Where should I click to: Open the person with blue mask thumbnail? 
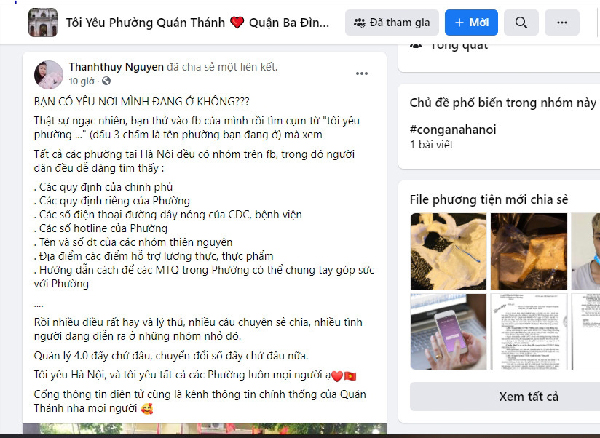[585, 251]
